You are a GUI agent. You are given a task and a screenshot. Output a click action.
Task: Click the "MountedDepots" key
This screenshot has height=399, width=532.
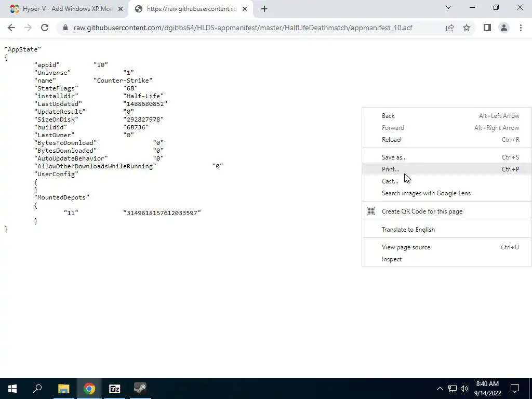coord(62,197)
